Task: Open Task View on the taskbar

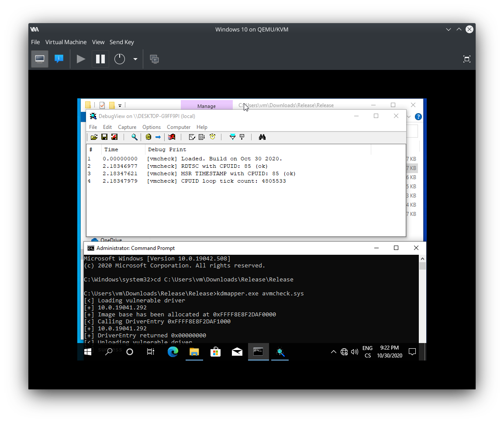Action: pyautogui.click(x=150, y=352)
